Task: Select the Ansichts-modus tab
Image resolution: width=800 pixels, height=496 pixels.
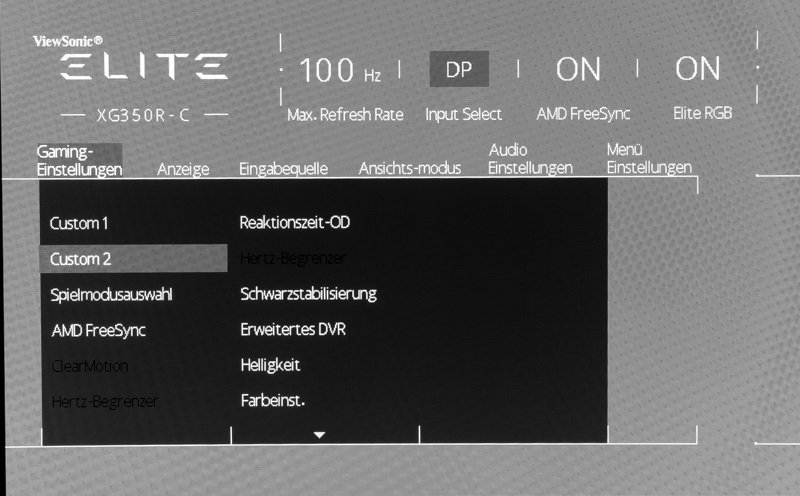Action: [x=410, y=168]
